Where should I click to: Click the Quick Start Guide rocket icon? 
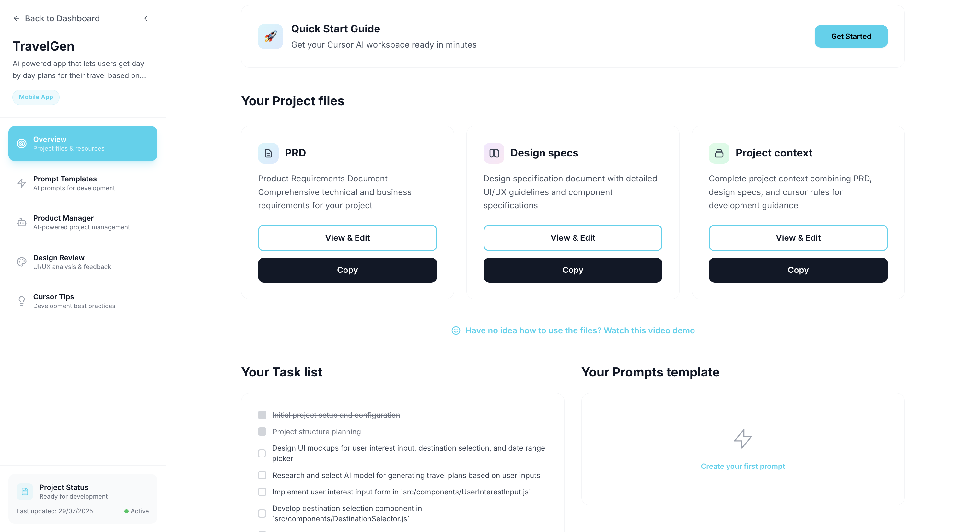click(270, 37)
